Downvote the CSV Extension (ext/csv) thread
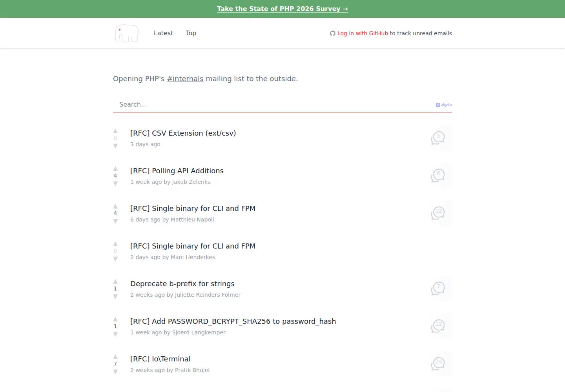Screen dimensions: 565x392 [x=115, y=146]
